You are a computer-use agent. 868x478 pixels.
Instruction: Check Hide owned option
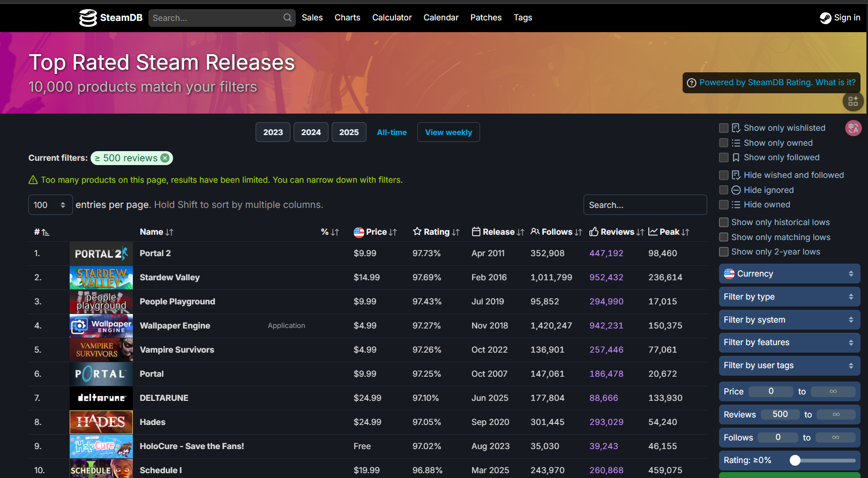coord(723,205)
